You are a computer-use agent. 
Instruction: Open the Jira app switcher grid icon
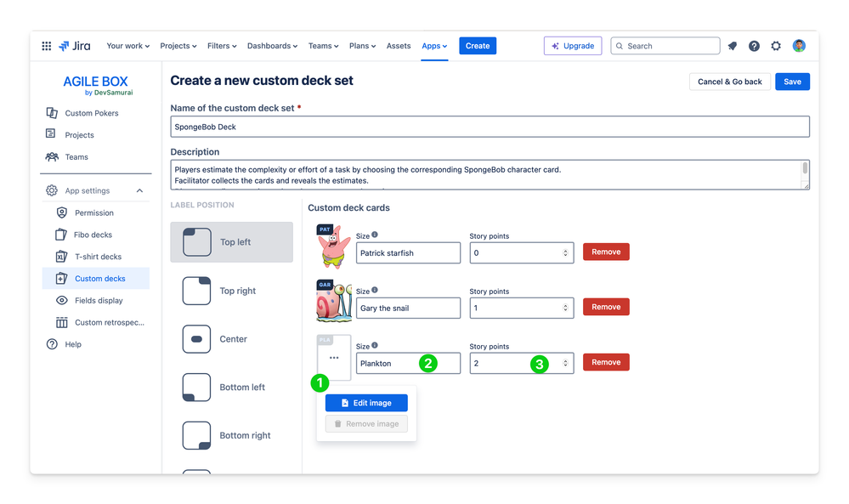(47, 46)
